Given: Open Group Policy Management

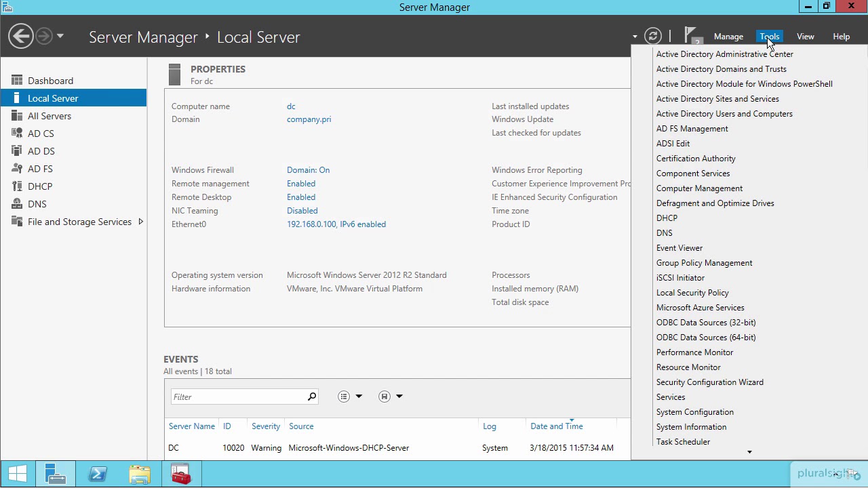Looking at the screenshot, I should click(x=704, y=263).
